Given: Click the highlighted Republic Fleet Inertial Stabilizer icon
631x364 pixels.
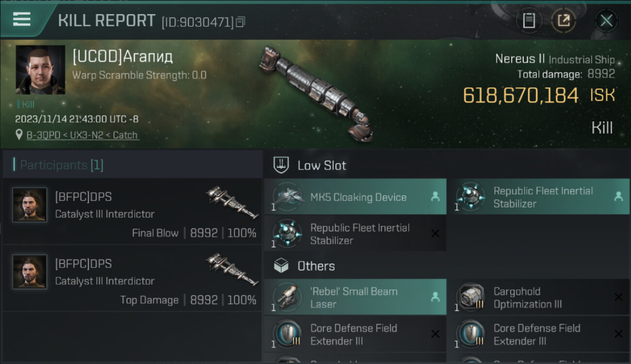Looking at the screenshot, I should [469, 197].
